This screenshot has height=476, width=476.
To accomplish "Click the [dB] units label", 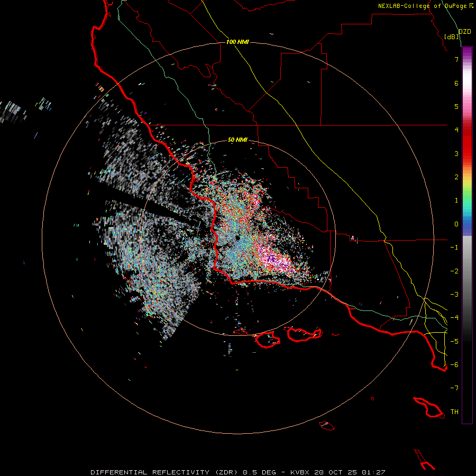I will click(452, 36).
